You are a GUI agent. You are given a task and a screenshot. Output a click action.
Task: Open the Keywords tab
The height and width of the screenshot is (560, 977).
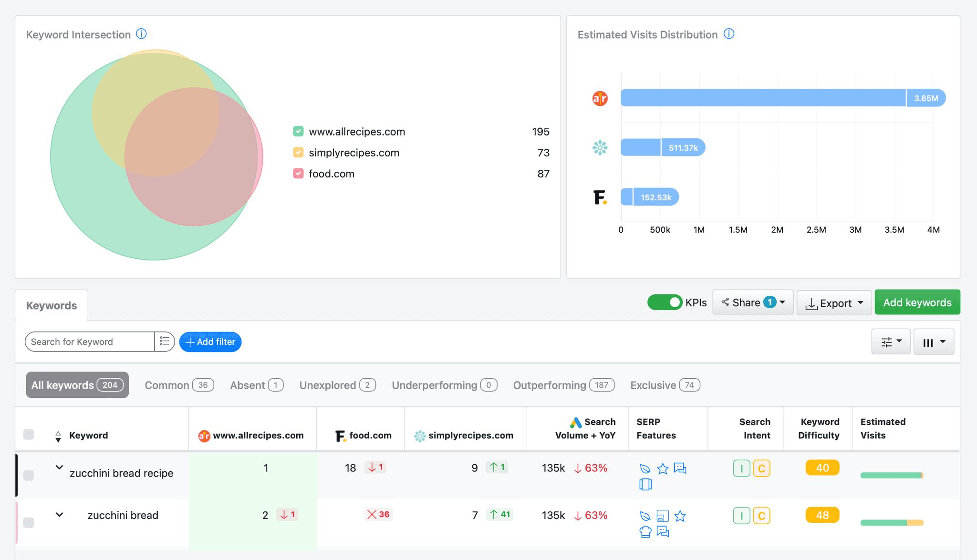52,305
